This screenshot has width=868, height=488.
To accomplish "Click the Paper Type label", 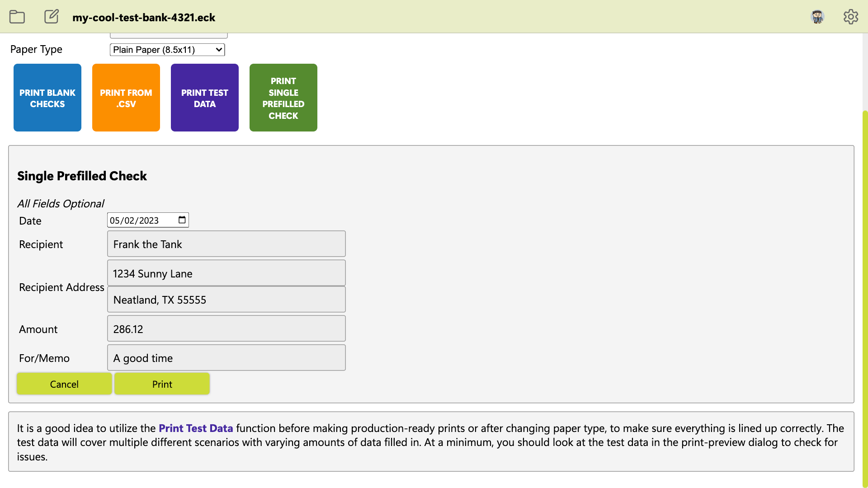I will [x=36, y=49].
